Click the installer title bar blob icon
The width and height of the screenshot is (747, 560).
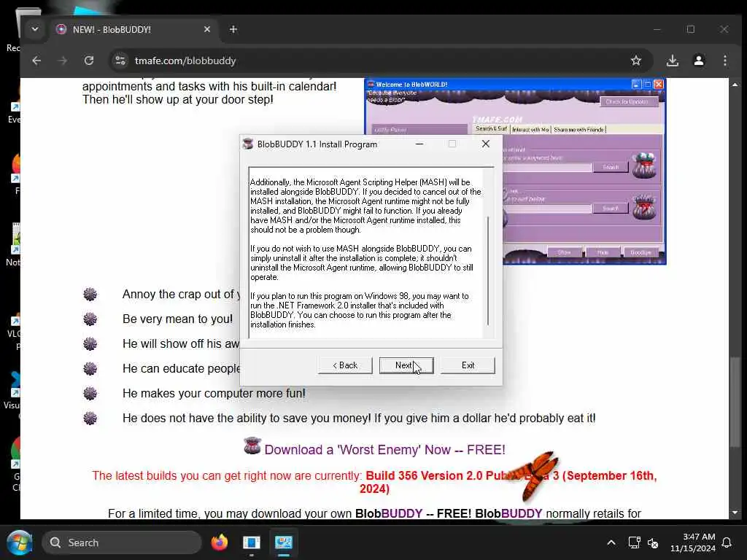tap(248, 144)
